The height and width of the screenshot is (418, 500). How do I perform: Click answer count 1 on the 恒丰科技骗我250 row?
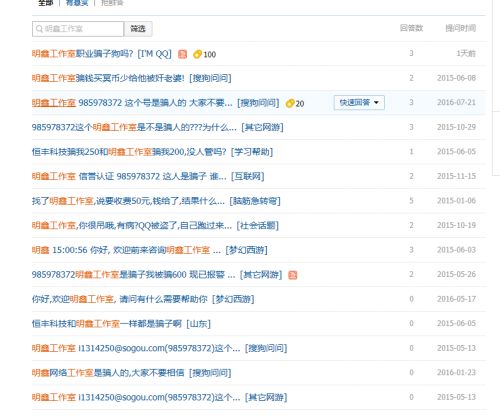[411, 152]
